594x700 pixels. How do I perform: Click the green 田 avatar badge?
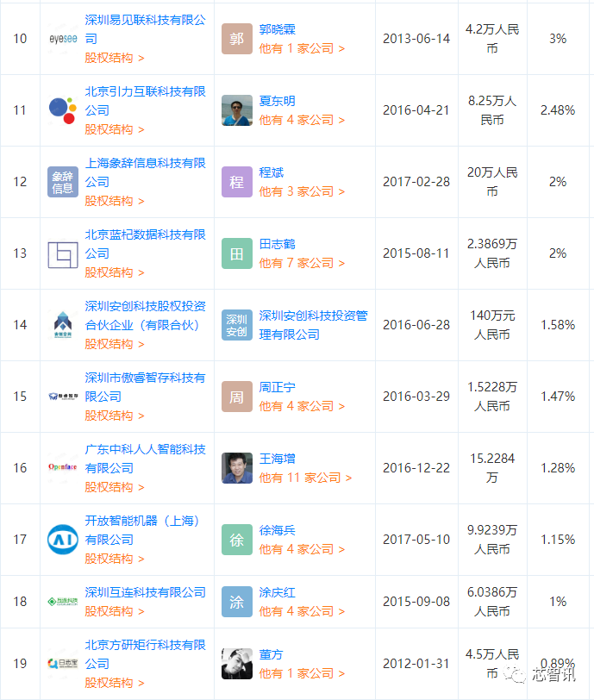tap(237, 253)
